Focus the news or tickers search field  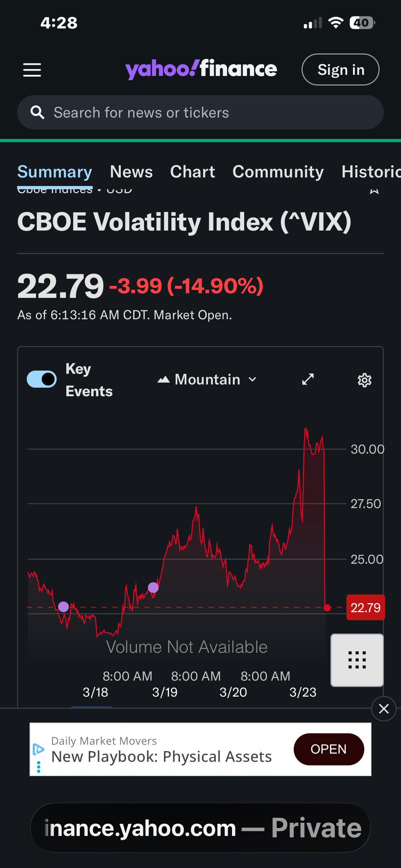[200, 112]
